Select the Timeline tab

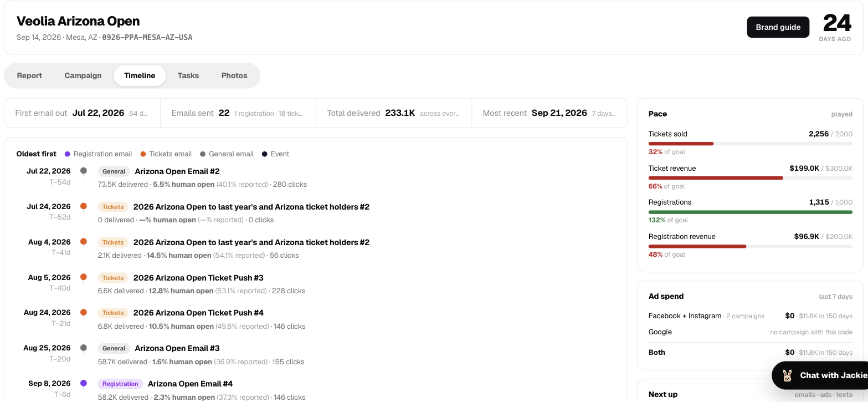[x=140, y=75]
